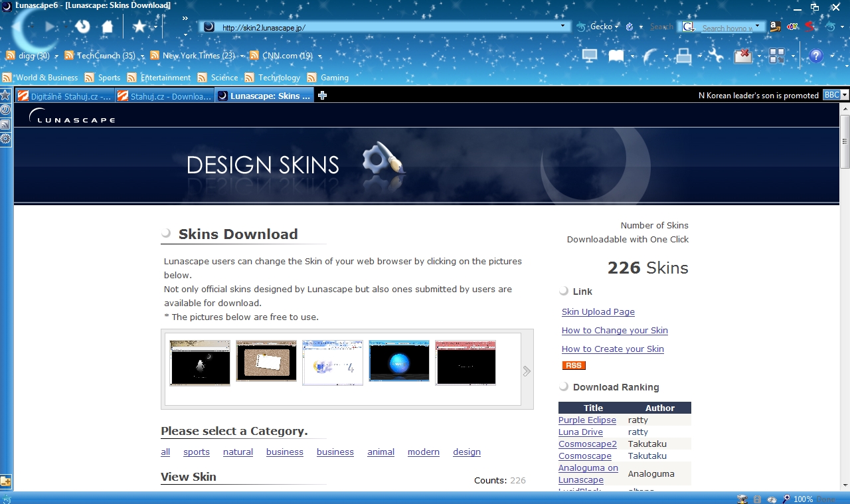Advance the skin carousel right arrow
This screenshot has width=850, height=504.
pos(527,371)
